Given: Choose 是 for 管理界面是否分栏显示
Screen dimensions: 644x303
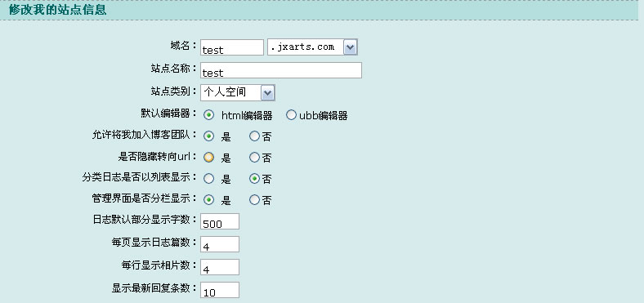Looking at the screenshot, I should 208,200.
